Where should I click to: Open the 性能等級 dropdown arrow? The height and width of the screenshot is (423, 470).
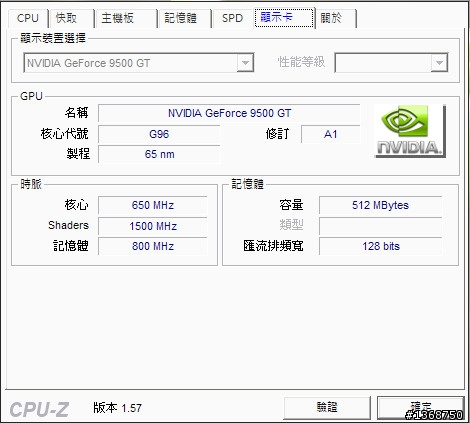click(439, 63)
